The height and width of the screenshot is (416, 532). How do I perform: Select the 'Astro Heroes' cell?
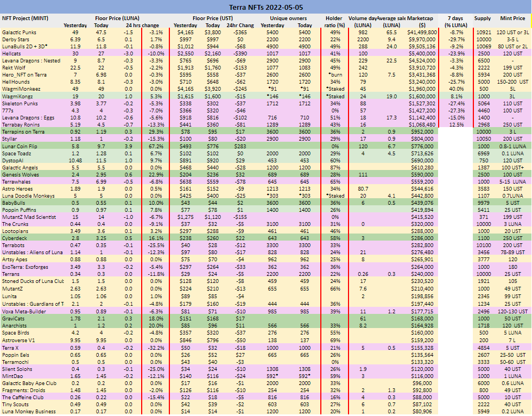(17, 189)
